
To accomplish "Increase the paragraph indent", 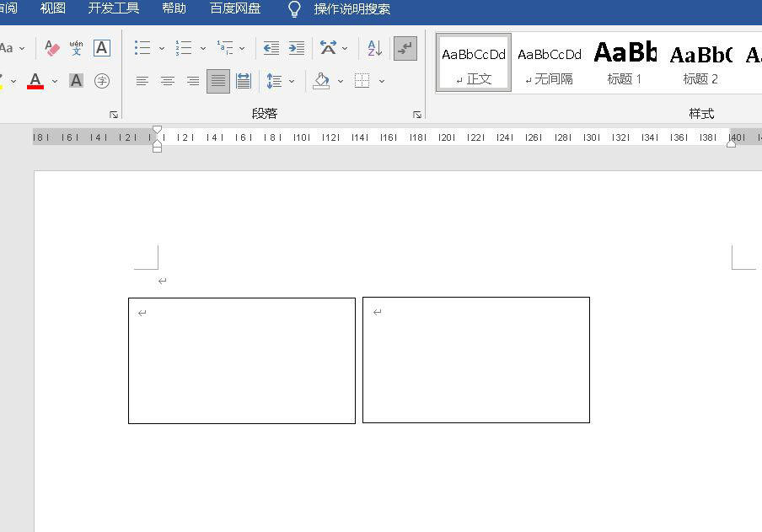I will [297, 48].
